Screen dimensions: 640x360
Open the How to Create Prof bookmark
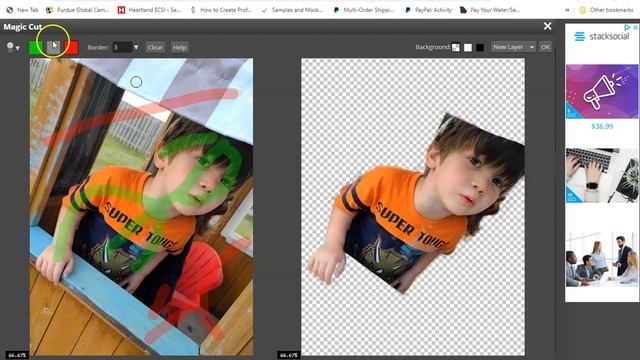(221, 10)
